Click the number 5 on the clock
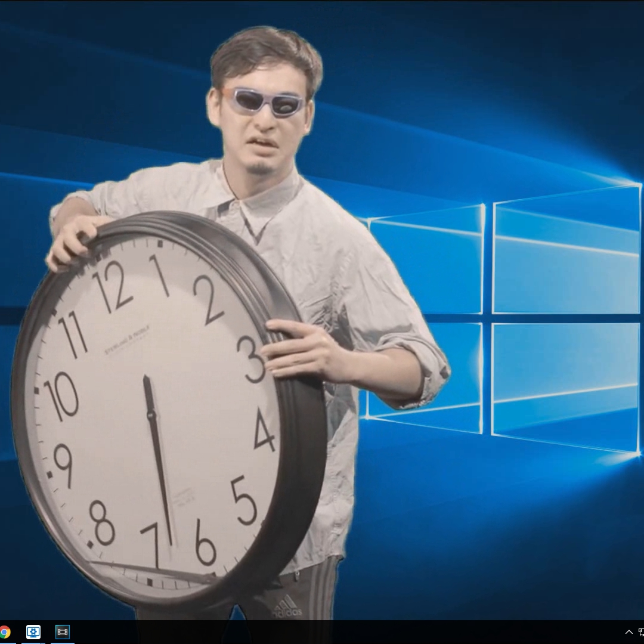The image size is (644, 644). 244,501
